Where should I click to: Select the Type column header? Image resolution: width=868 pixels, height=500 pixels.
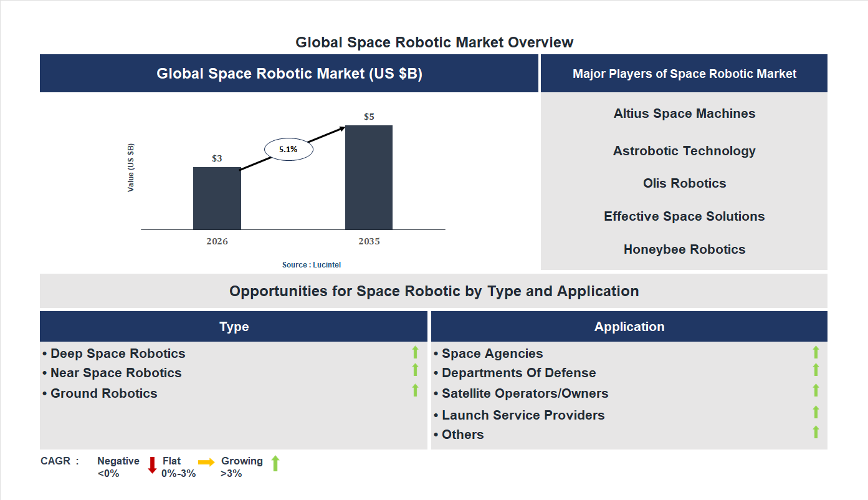point(234,327)
